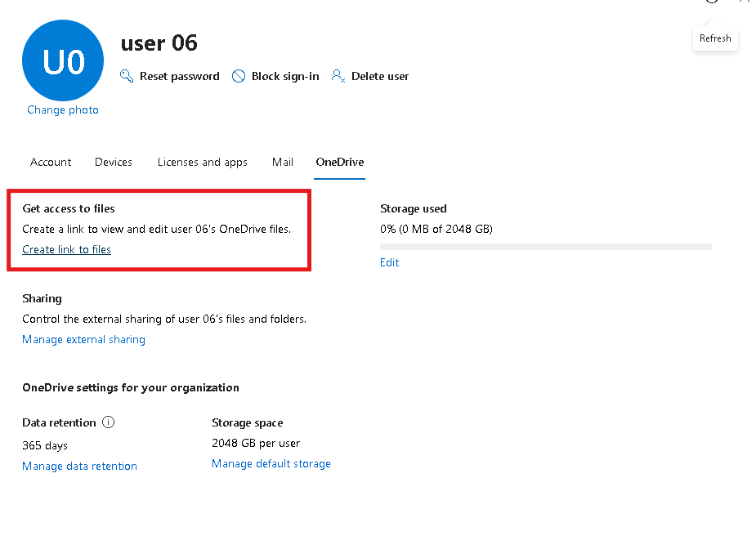The height and width of the screenshot is (545, 756).
Task: Click the 2048 GB per user value
Action: point(256,444)
